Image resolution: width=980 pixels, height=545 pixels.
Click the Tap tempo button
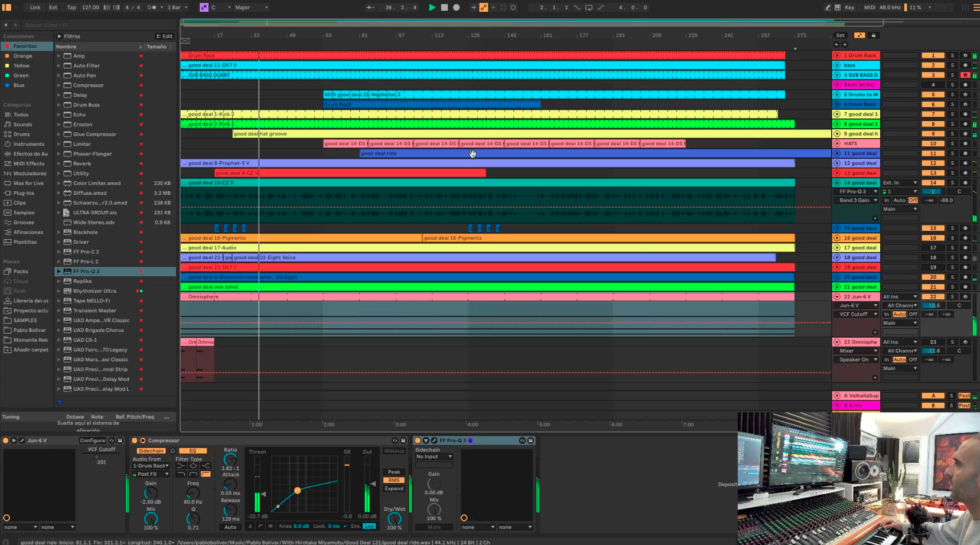pos(71,8)
